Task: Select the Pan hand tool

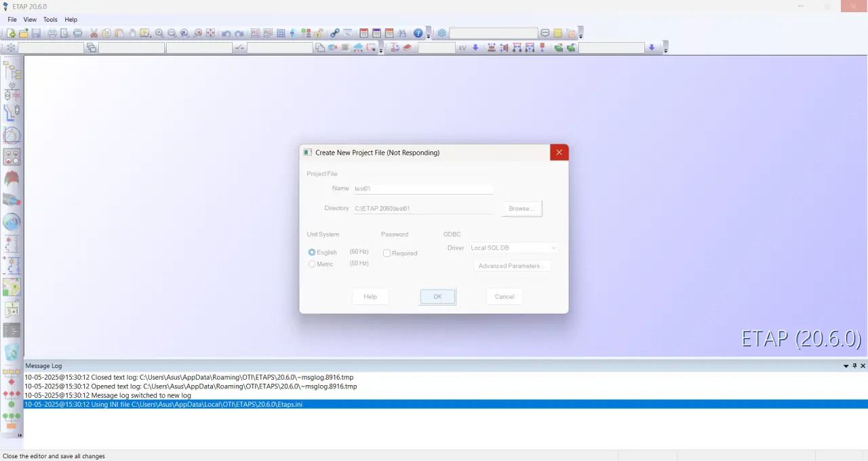Action: pyautogui.click(x=132, y=33)
